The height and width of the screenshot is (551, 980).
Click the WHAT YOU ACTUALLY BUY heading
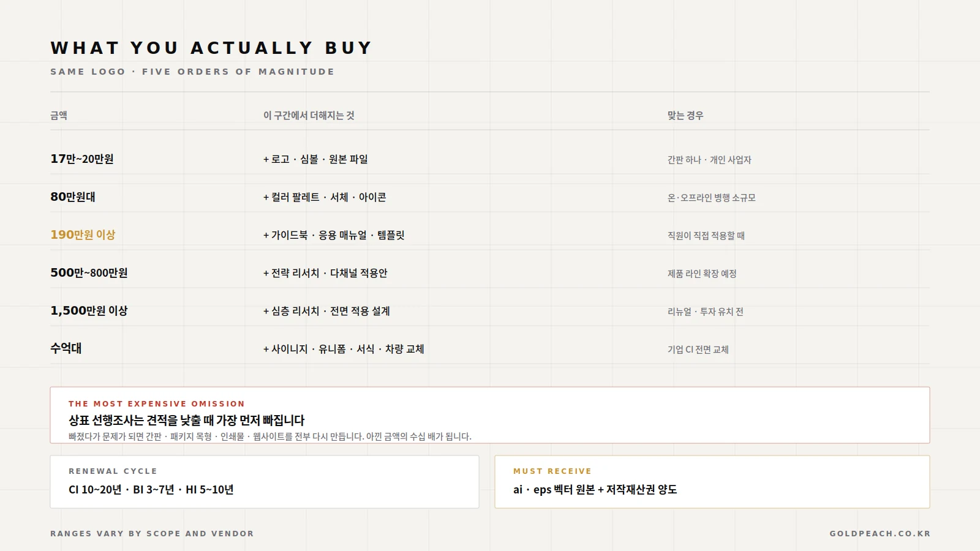[x=211, y=48]
